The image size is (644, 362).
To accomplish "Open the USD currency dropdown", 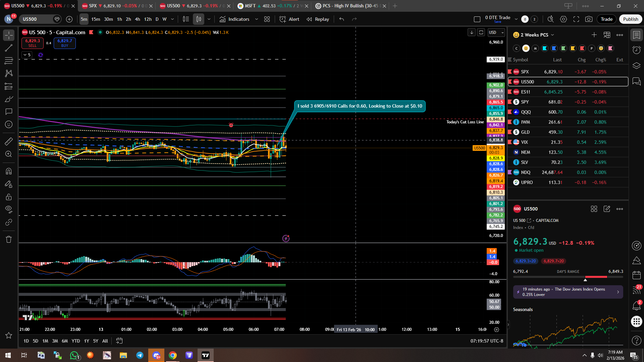I will coord(496,33).
